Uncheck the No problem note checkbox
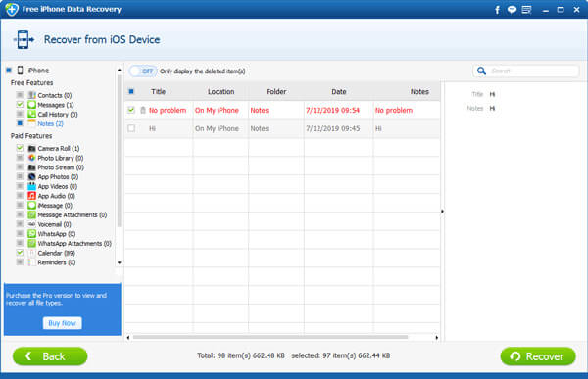Viewport: 588px width, 379px height. click(x=131, y=110)
